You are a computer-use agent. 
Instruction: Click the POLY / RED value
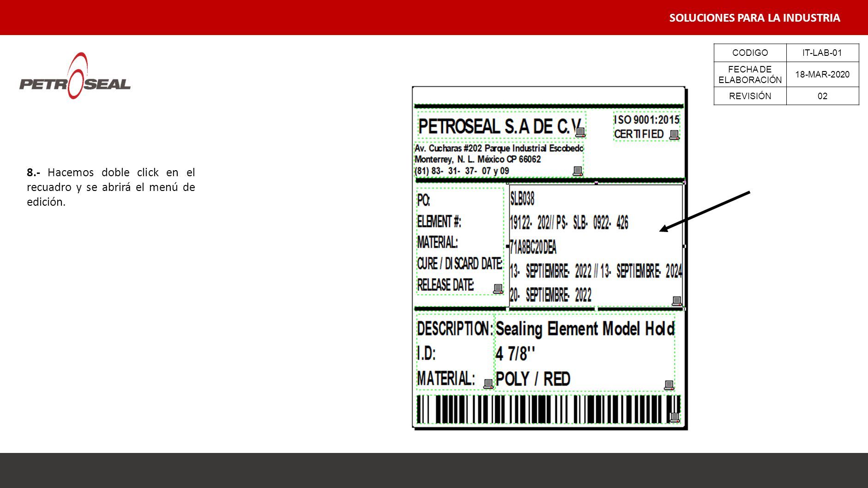533,379
